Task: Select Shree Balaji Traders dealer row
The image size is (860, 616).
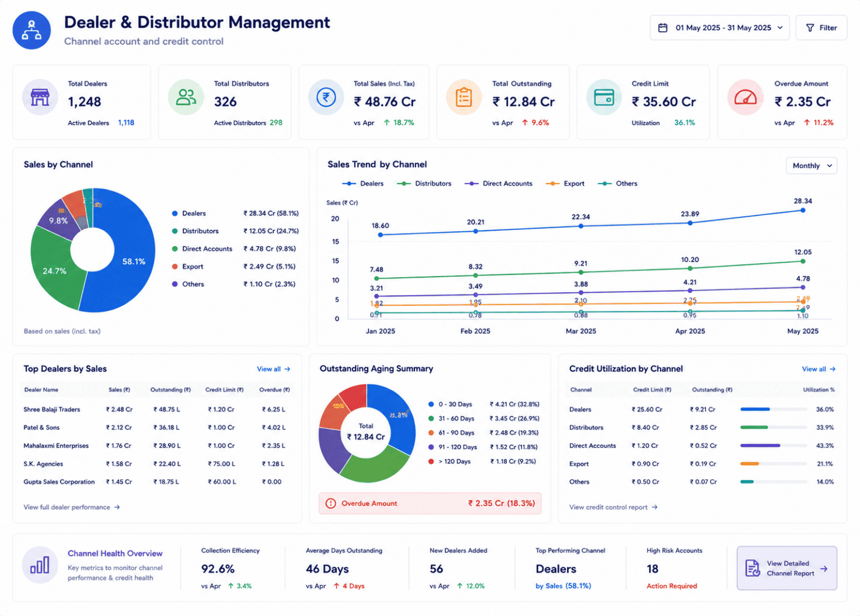Action: point(157,409)
